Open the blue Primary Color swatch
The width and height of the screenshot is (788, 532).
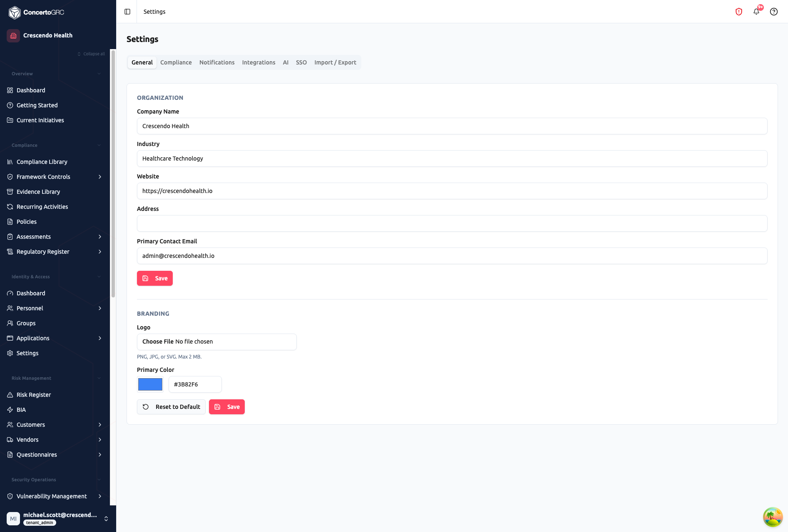click(x=150, y=384)
